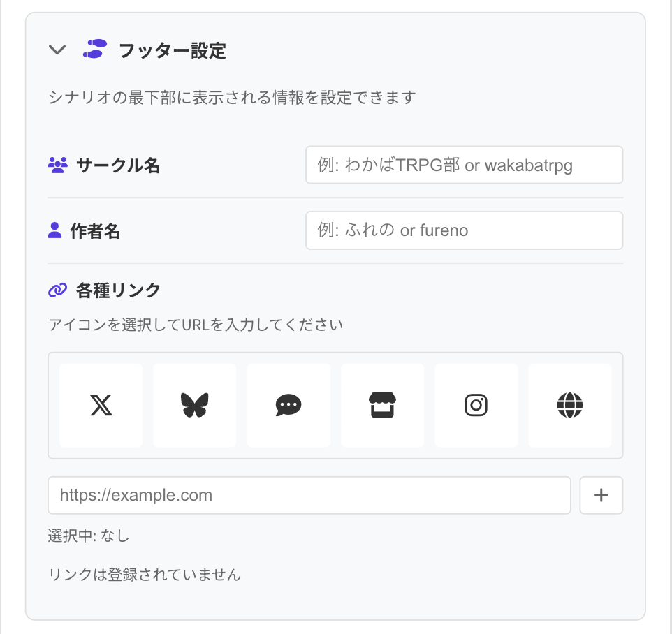Click the 作者名 label text
The height and width of the screenshot is (634, 672).
[95, 231]
